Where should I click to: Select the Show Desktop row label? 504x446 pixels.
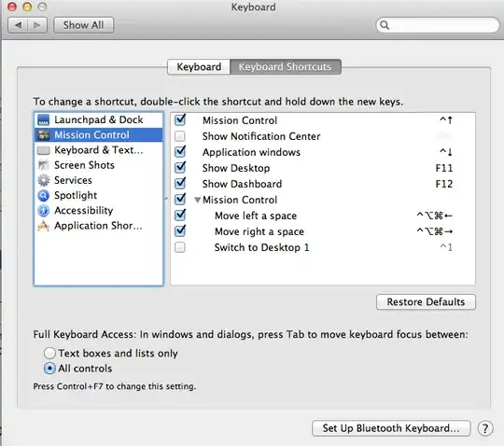click(236, 168)
